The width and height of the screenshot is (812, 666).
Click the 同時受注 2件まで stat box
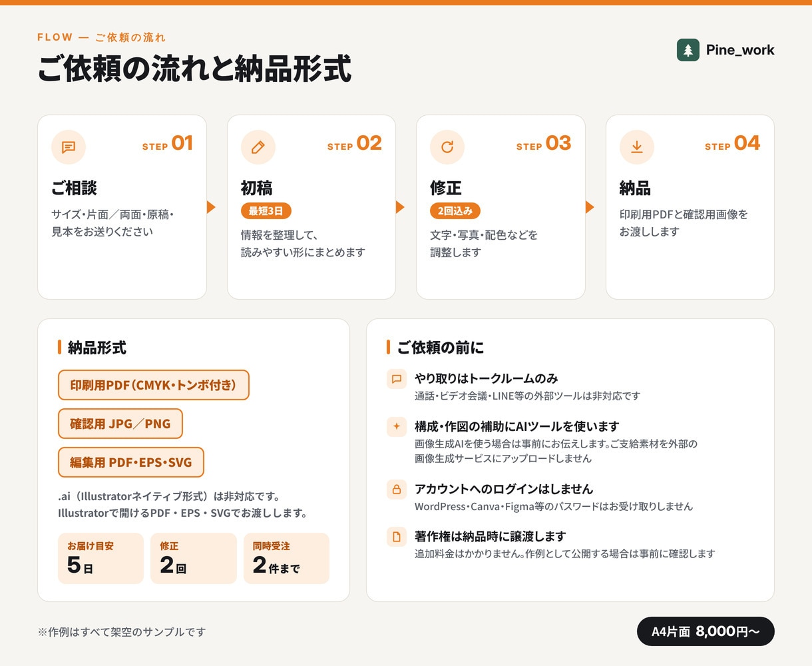point(286,558)
